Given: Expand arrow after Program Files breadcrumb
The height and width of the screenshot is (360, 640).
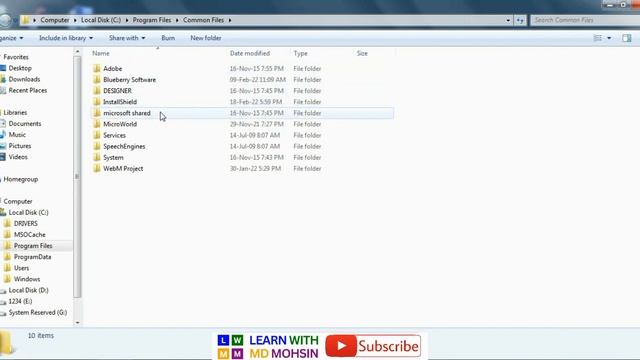Looking at the screenshot, I should point(177,20).
